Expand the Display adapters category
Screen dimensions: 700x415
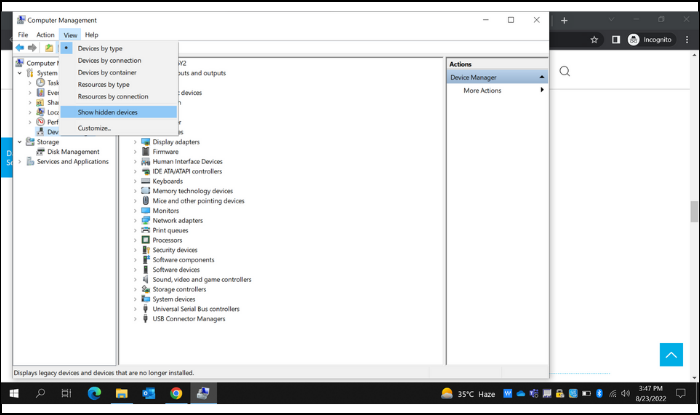pyautogui.click(x=135, y=142)
